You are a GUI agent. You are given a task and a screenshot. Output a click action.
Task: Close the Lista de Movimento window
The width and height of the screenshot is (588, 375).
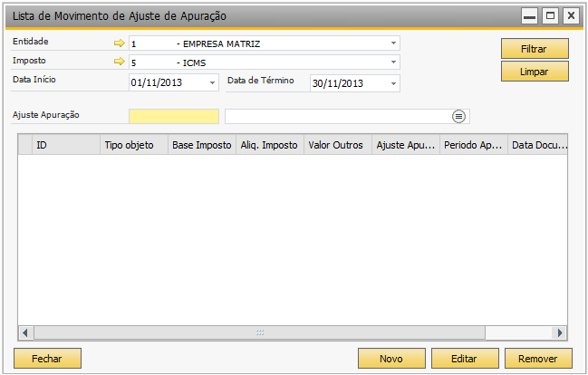point(571,16)
